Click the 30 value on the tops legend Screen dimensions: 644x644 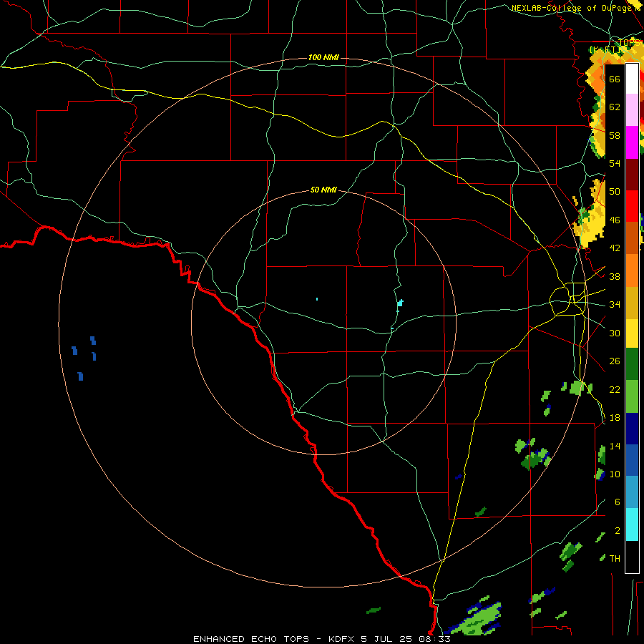tap(615, 333)
